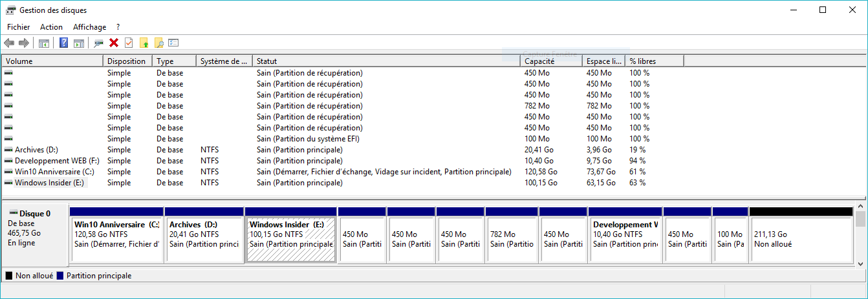Select the Win10 Anniversaire (C:) partition block
Screen dimensions: 868x299
[116, 234]
